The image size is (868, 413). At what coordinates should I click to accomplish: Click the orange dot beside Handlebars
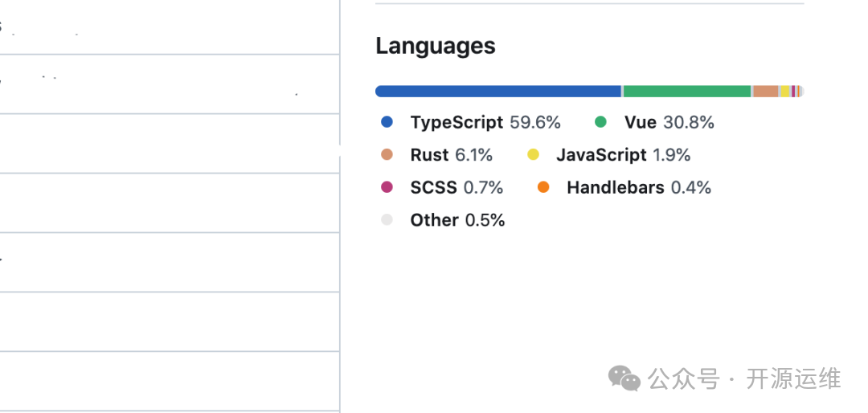click(x=544, y=187)
